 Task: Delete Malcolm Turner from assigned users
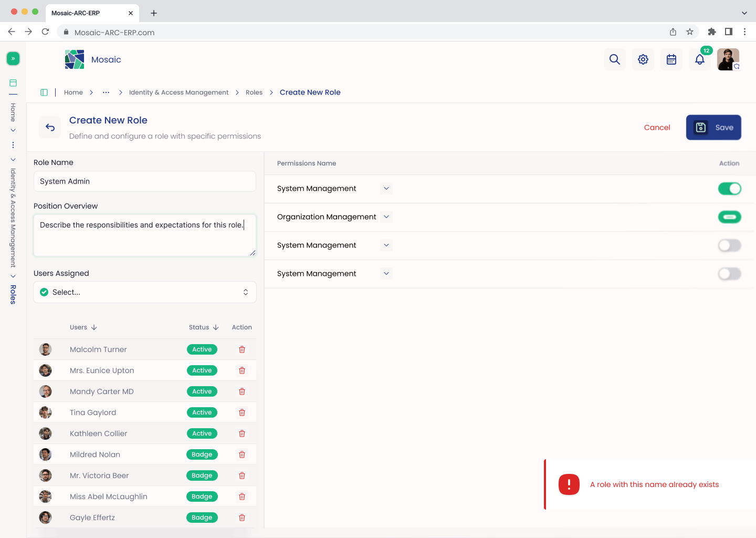click(x=242, y=349)
